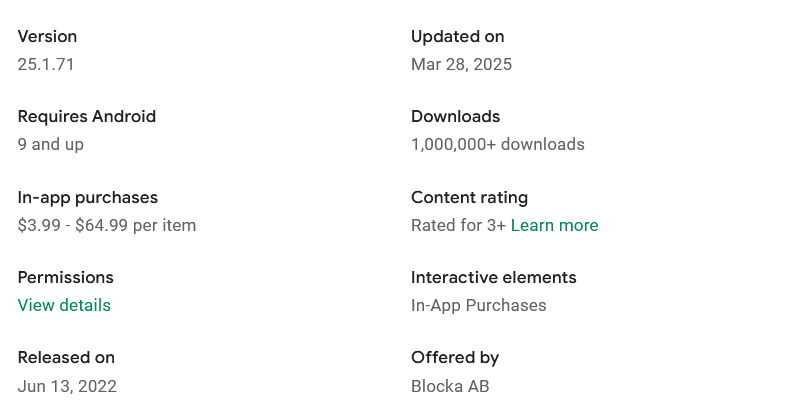Image resolution: width=787 pixels, height=416 pixels.
Task: Click the Content rating heading
Action: point(469,197)
